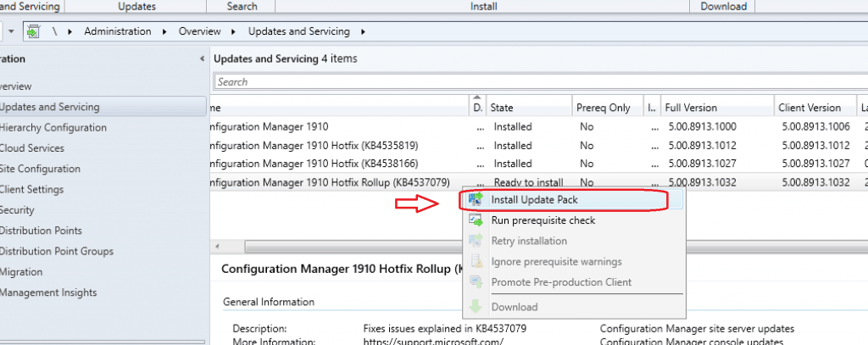Click client version 5.00.8913.1006 cell
The image size is (868, 345).
816,127
